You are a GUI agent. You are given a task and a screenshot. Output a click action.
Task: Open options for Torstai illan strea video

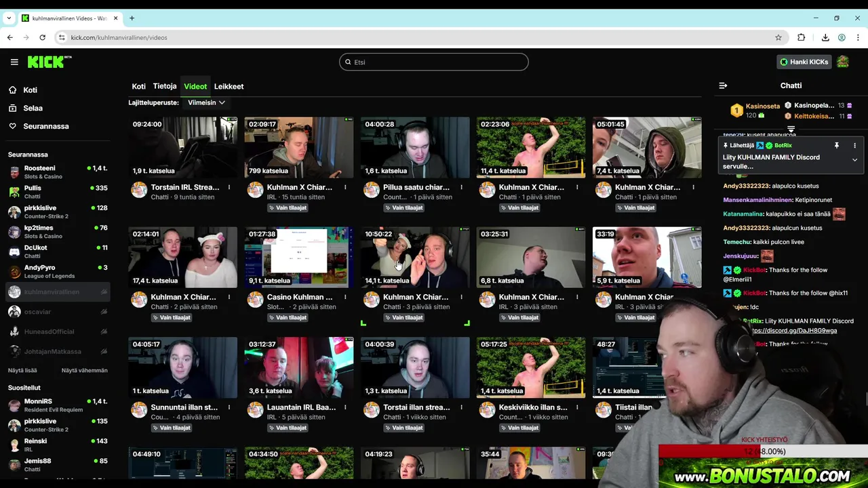pyautogui.click(x=461, y=407)
